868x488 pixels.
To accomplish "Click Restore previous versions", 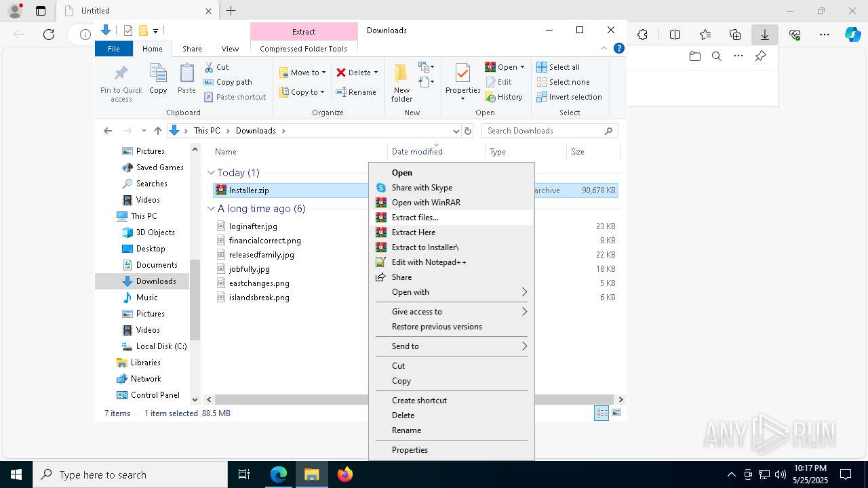I will point(452,327).
